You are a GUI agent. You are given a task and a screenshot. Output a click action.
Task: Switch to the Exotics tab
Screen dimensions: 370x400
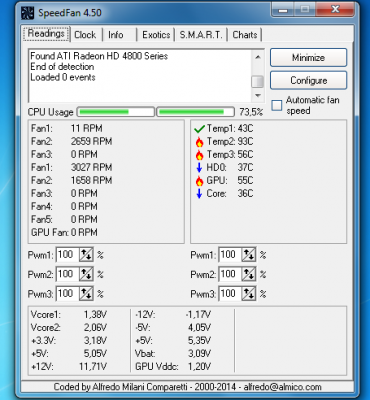coord(156,35)
